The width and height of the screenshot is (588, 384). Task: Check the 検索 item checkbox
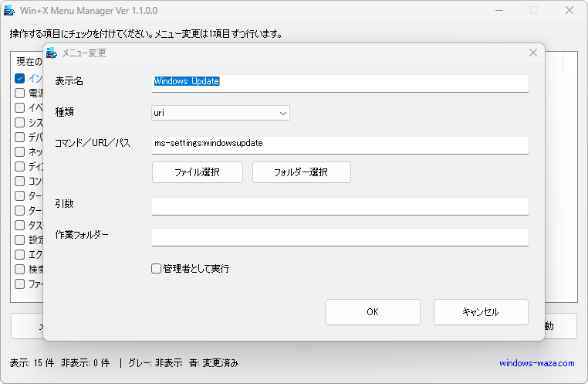coord(19,269)
